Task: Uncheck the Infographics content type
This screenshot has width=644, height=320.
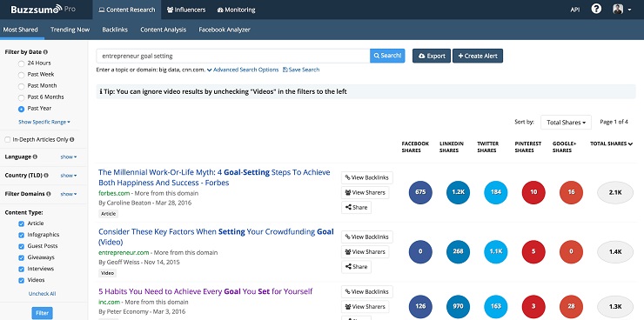Action: [x=22, y=235]
